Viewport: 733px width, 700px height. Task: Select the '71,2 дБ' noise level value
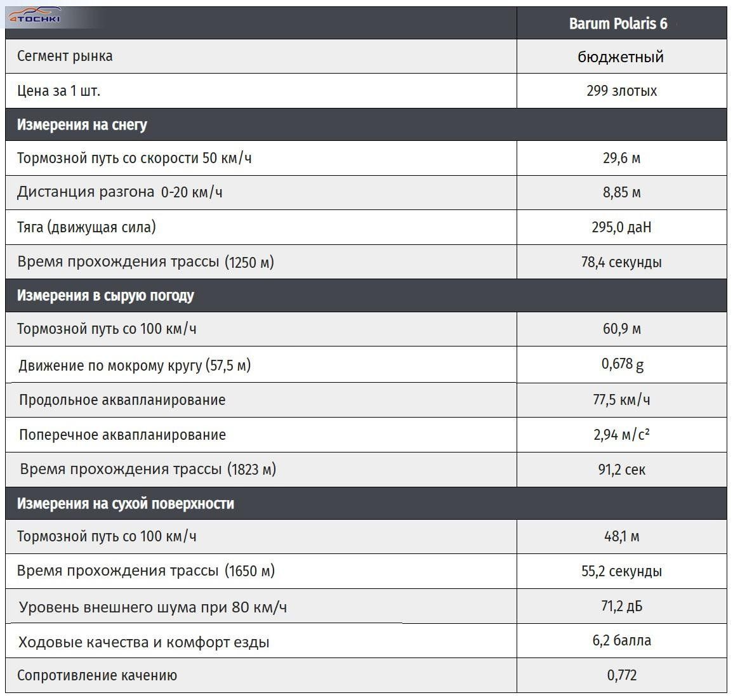[621, 606]
